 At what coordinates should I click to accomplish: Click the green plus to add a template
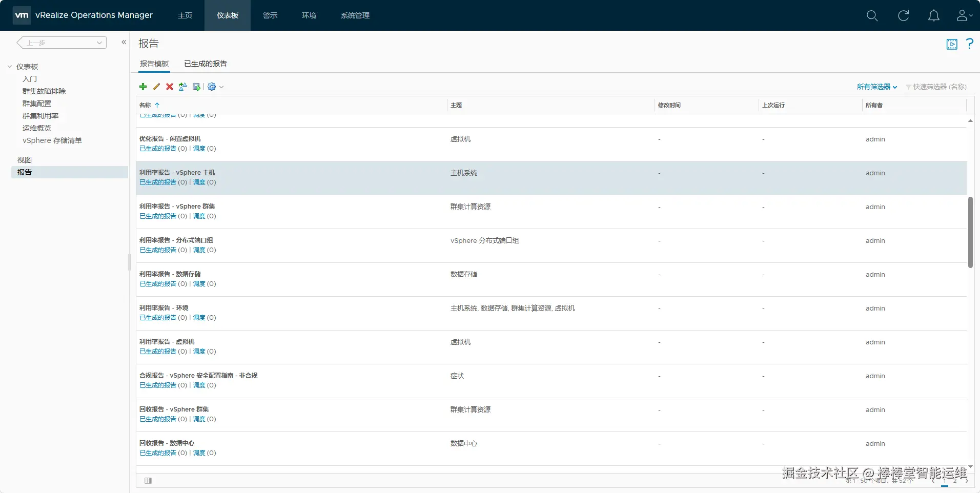[x=143, y=87]
